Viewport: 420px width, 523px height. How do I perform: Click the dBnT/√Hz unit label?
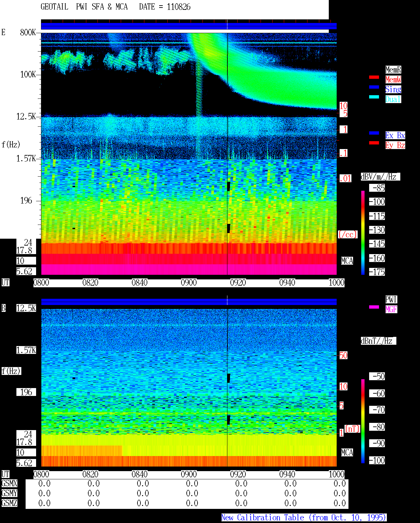(x=378, y=341)
